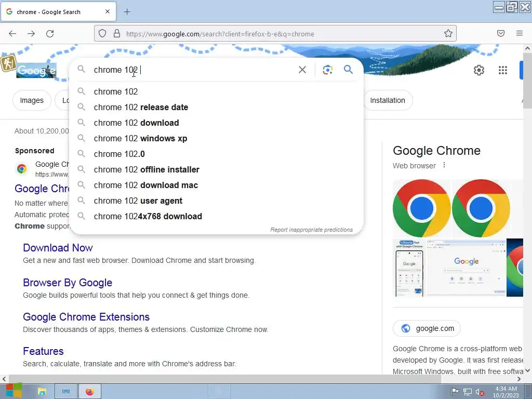Open the Firefox hamburger menu
The height and width of the screenshot is (399, 532).
click(520, 33)
